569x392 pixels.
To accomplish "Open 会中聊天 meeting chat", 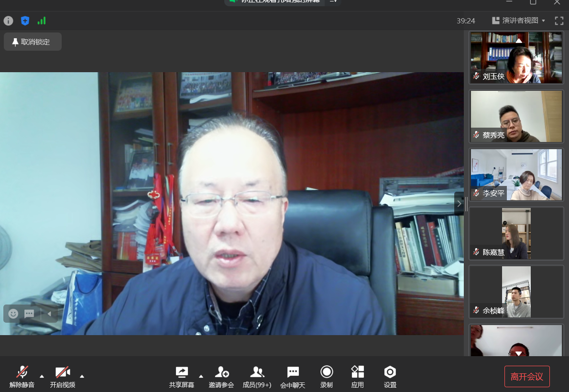I will [293, 377].
